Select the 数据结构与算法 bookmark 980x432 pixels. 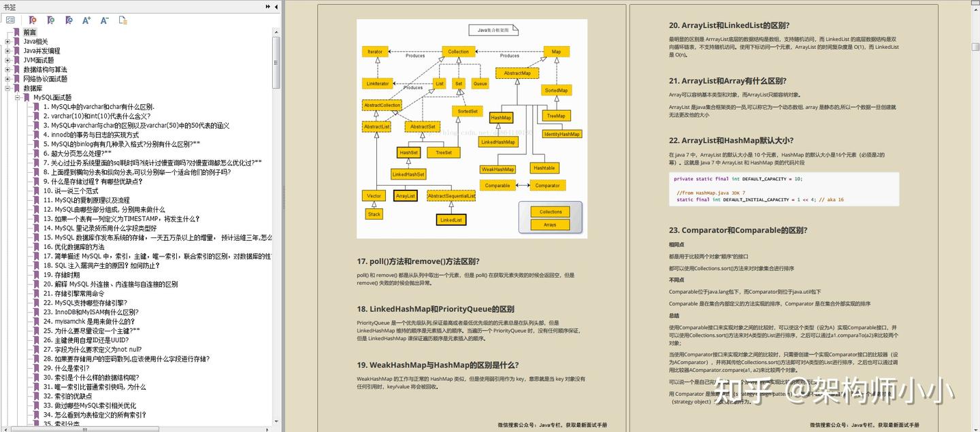point(45,69)
